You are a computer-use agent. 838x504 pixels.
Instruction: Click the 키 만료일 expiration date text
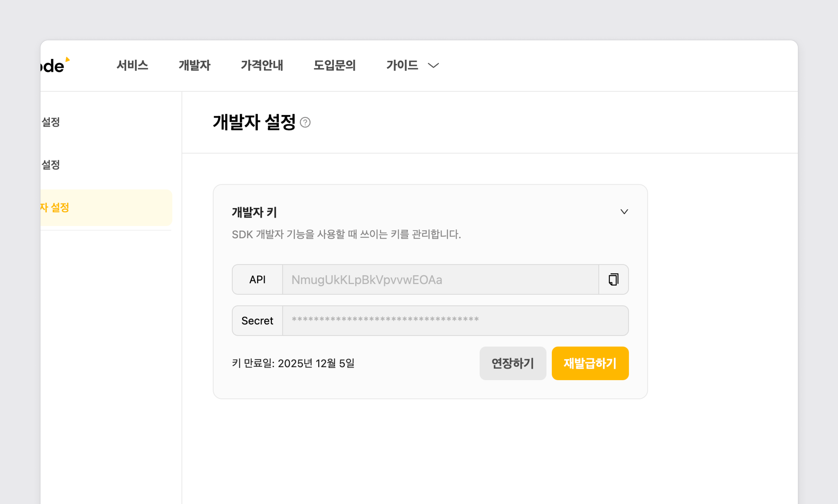[293, 363]
